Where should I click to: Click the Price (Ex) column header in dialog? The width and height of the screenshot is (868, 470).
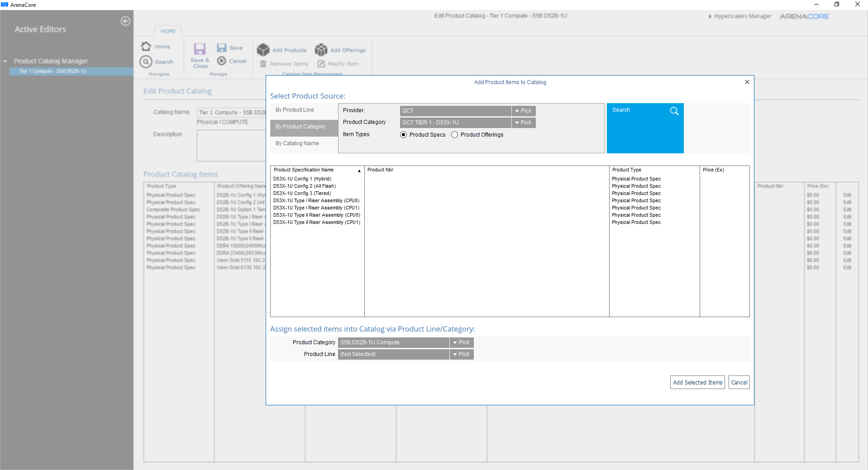tap(724, 170)
